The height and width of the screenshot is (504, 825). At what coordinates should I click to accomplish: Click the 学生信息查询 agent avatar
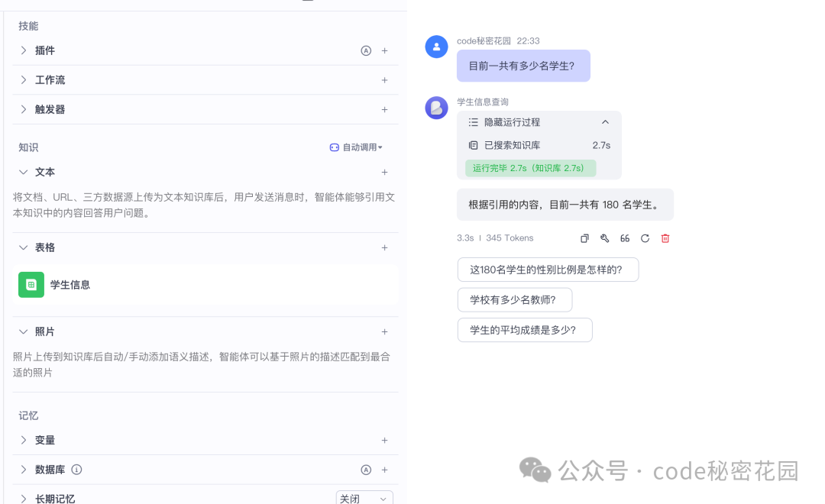point(436,108)
